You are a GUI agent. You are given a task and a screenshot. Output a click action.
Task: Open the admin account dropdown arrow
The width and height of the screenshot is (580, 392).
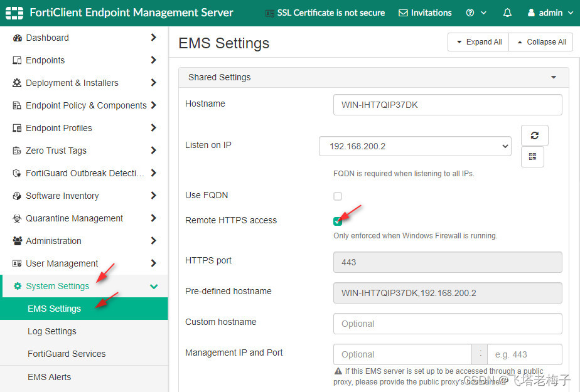[x=571, y=13]
